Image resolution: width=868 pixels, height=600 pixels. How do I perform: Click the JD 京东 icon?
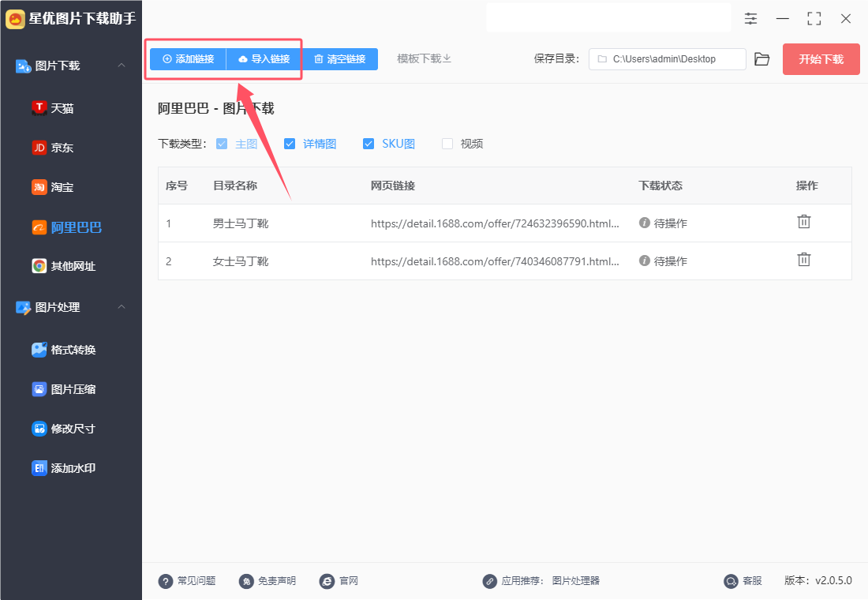[39, 148]
